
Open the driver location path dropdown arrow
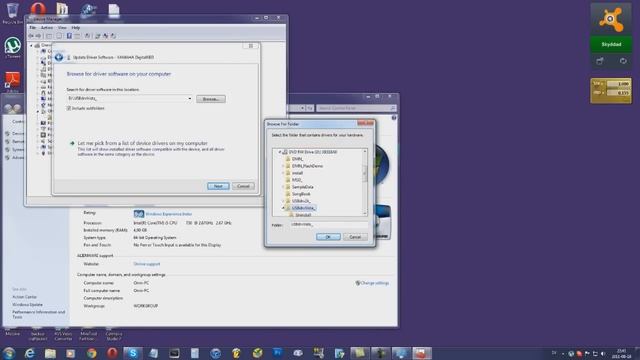[x=189, y=98]
